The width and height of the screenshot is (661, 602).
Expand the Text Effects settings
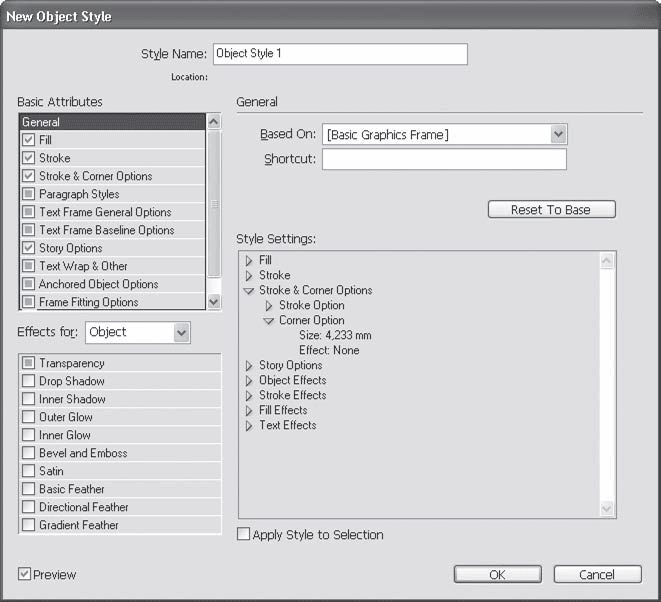(x=248, y=425)
